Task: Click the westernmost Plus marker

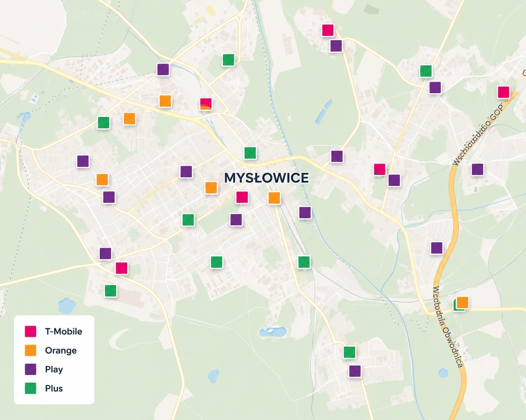Action: tap(103, 123)
